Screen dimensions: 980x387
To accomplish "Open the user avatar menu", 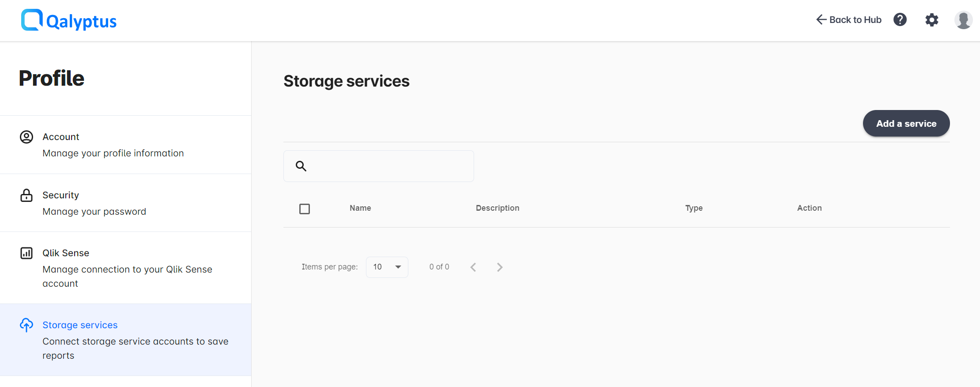I will tap(963, 20).
